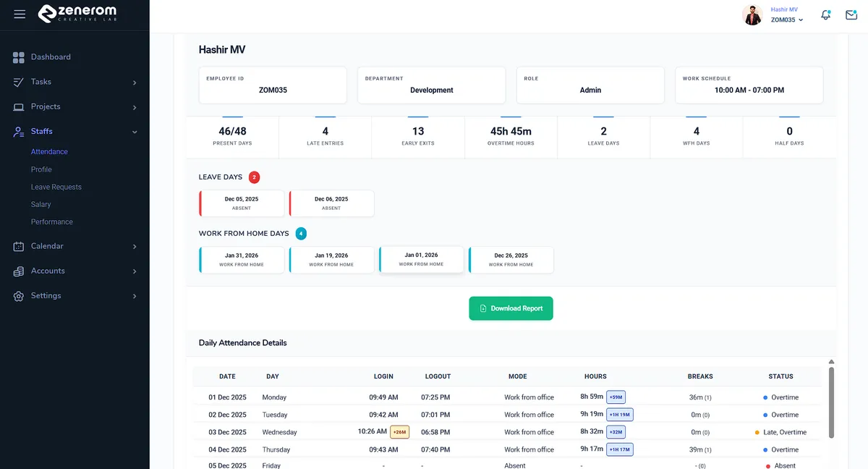Open the mail envelope icon
This screenshot has width=868, height=469.
tap(851, 14)
